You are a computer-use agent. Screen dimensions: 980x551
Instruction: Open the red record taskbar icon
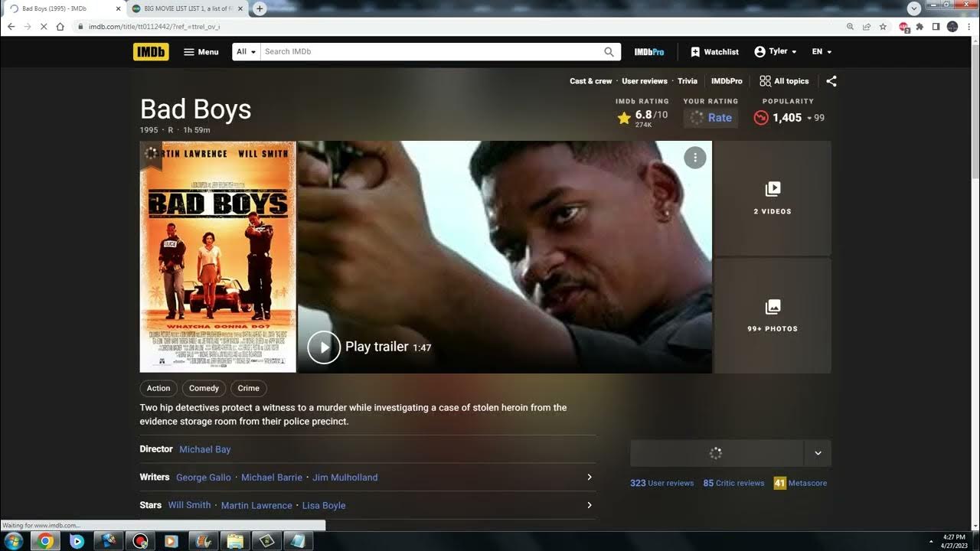click(140, 541)
